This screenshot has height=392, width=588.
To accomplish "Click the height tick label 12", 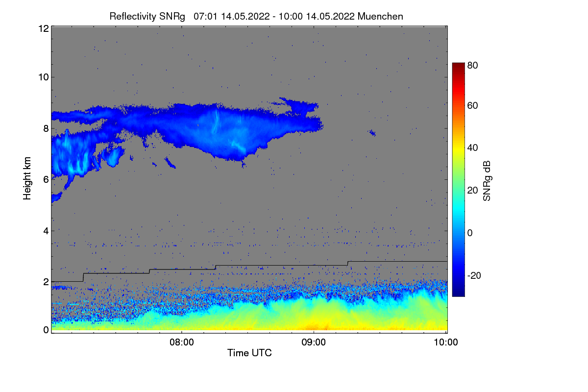I will coord(44,28).
